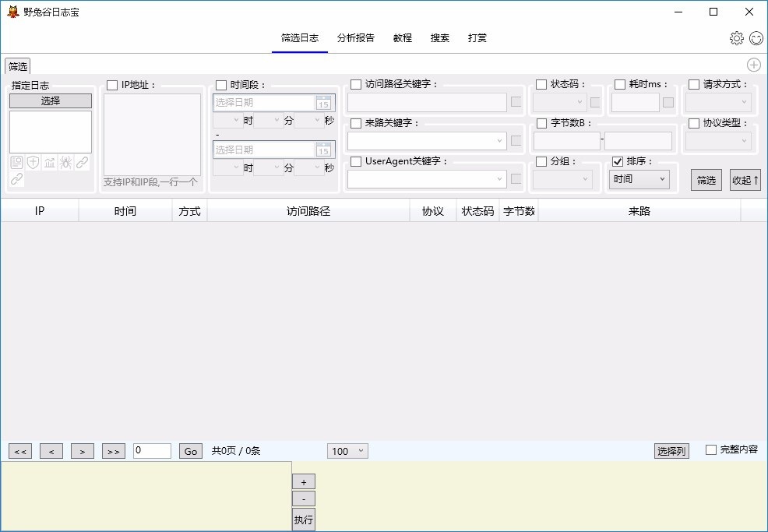Open the log detail icon under 指定日志
768x532 pixels.
(17, 163)
